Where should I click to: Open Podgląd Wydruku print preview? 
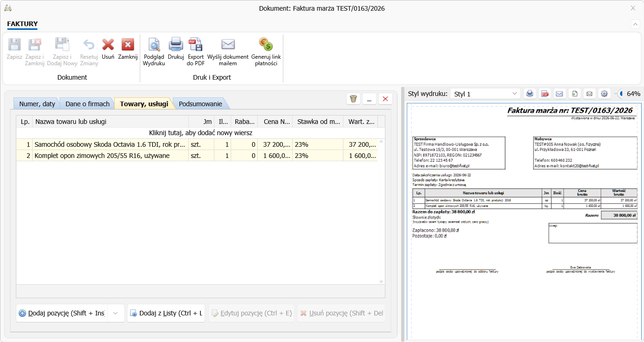point(154,51)
